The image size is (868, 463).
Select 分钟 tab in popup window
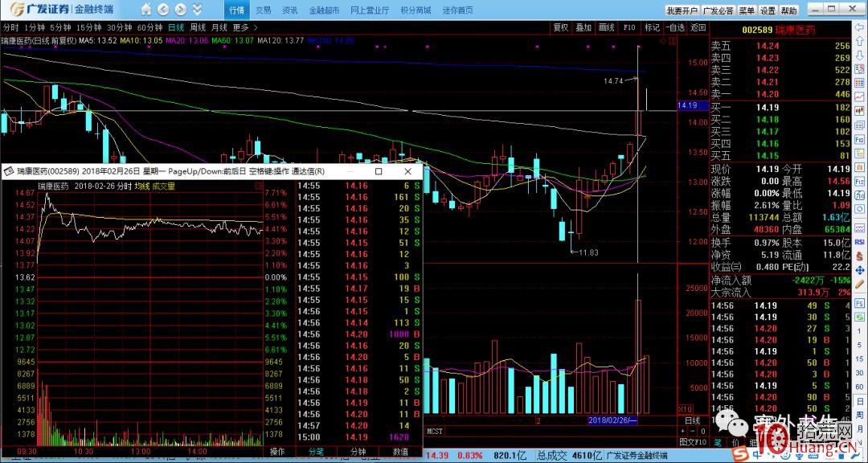tap(358, 452)
